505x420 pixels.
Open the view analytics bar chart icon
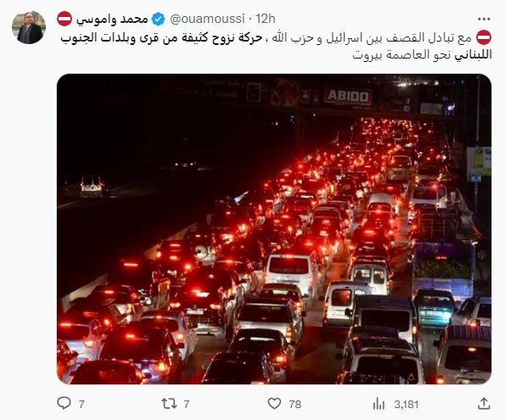[379, 404]
